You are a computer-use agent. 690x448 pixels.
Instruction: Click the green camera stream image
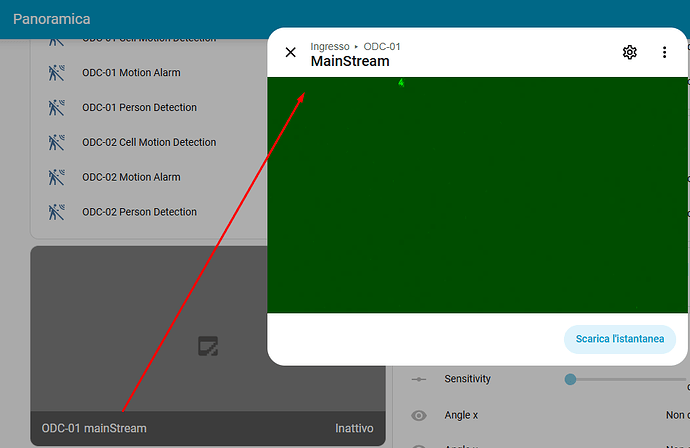(477, 195)
